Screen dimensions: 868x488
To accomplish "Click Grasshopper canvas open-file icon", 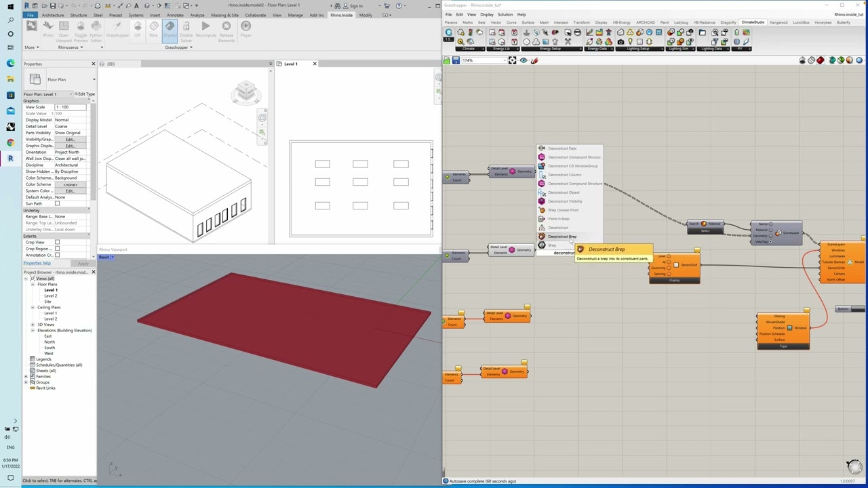I will point(447,60).
